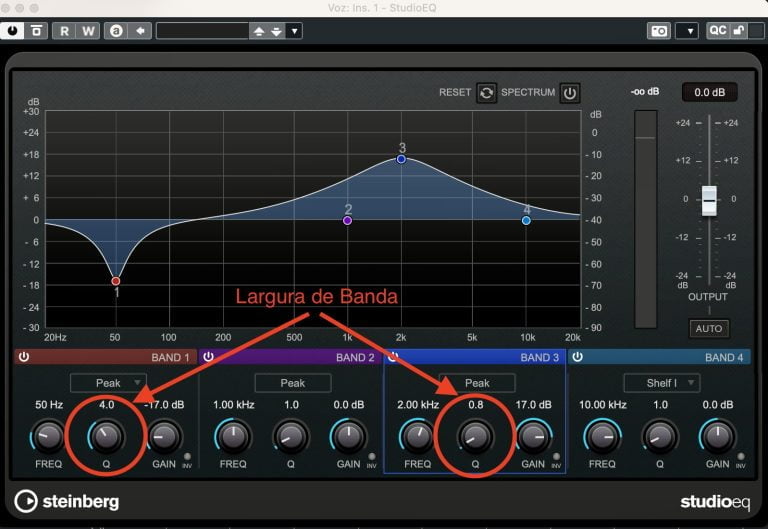
Task: Toggle BAND 4 power button
Action: tap(577, 357)
